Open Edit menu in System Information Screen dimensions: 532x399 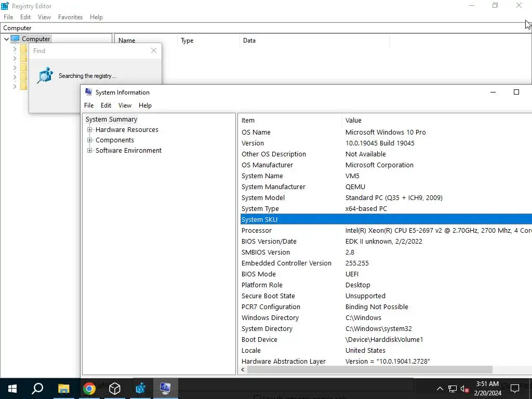tap(106, 105)
